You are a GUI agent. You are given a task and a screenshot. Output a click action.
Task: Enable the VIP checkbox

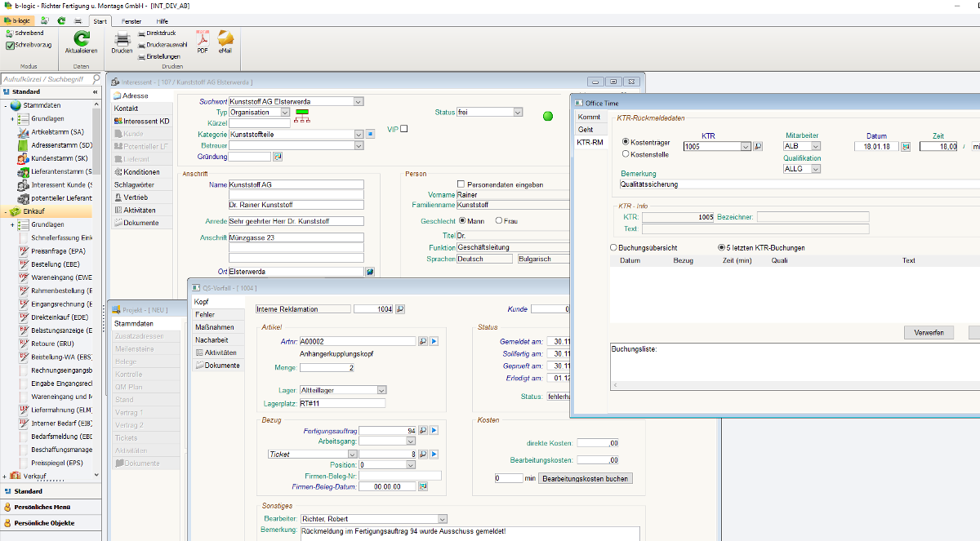403,129
